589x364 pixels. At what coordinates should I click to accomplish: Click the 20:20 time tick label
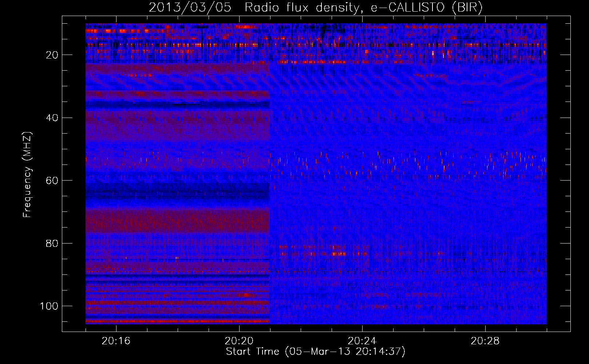(x=239, y=341)
